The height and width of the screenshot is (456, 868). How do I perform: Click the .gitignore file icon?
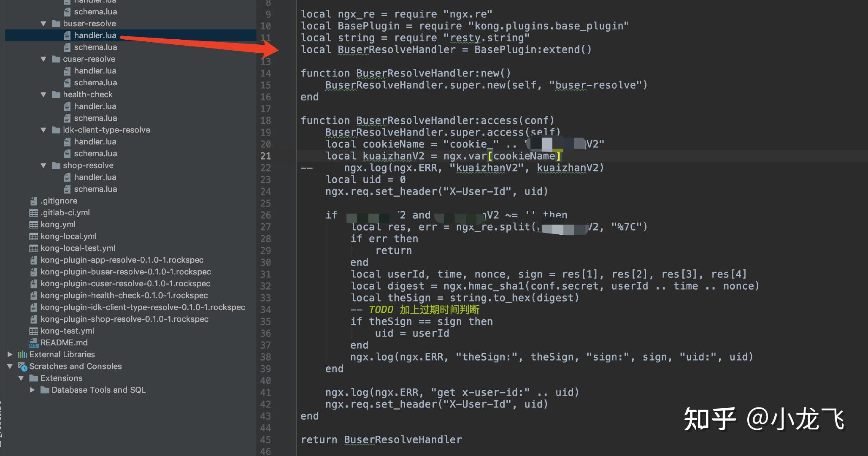click(33, 201)
